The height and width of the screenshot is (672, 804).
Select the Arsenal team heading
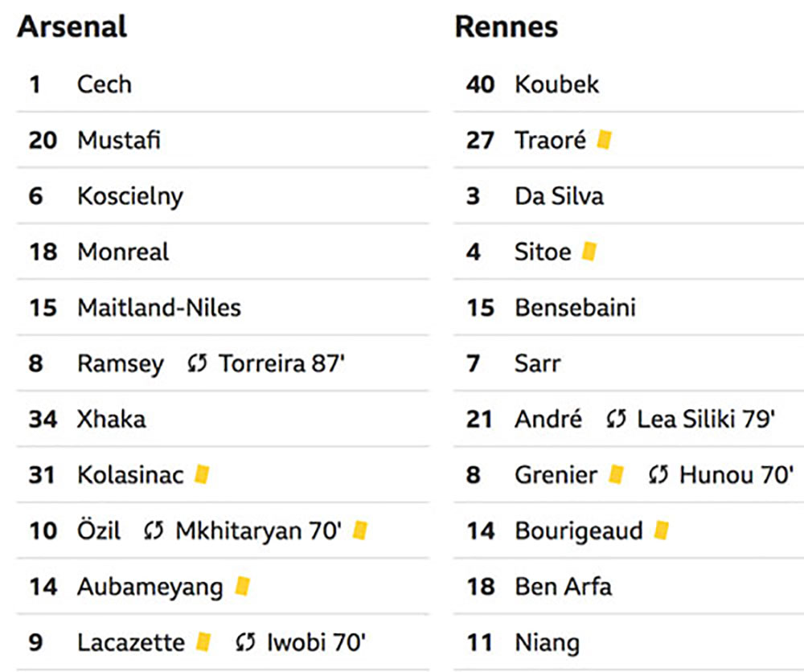click(x=72, y=27)
